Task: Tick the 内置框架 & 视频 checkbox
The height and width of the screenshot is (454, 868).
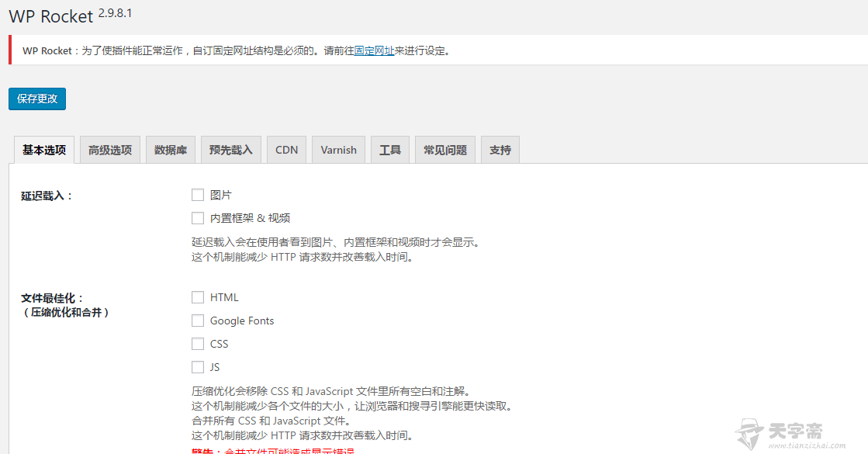Action: tap(198, 218)
